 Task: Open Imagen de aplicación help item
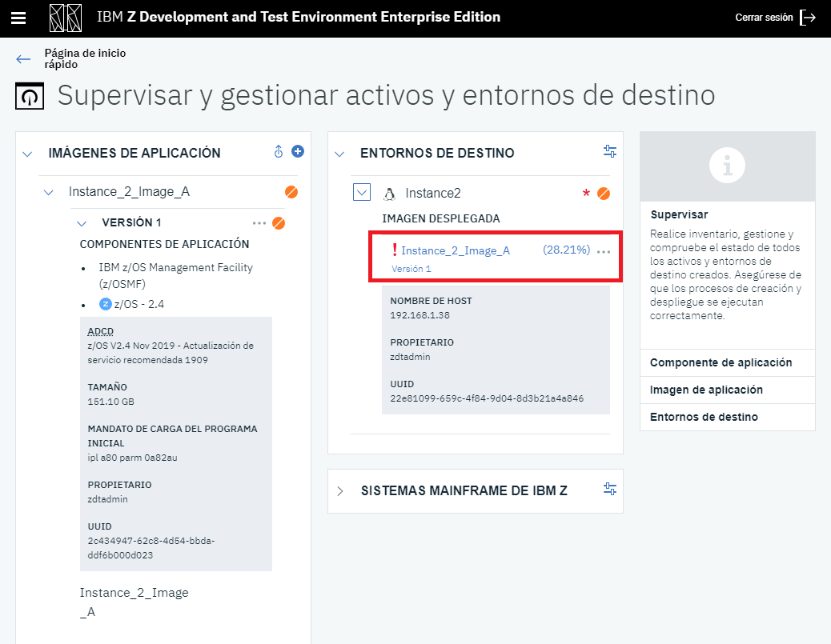727,390
